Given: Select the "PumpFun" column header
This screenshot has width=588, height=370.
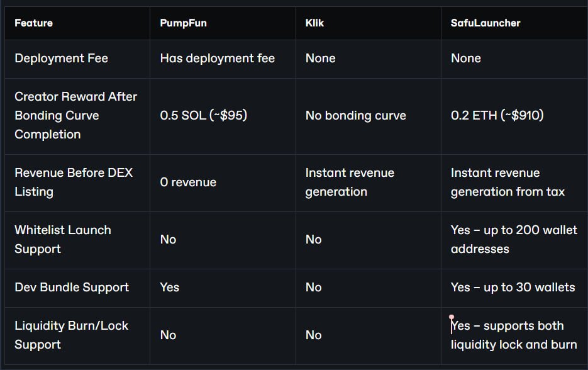Looking at the screenshot, I should pos(183,23).
